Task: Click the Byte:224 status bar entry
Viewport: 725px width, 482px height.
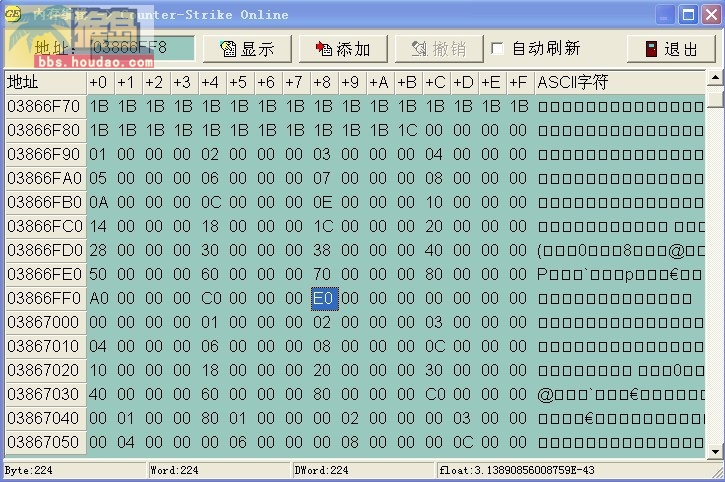Action: click(x=75, y=470)
